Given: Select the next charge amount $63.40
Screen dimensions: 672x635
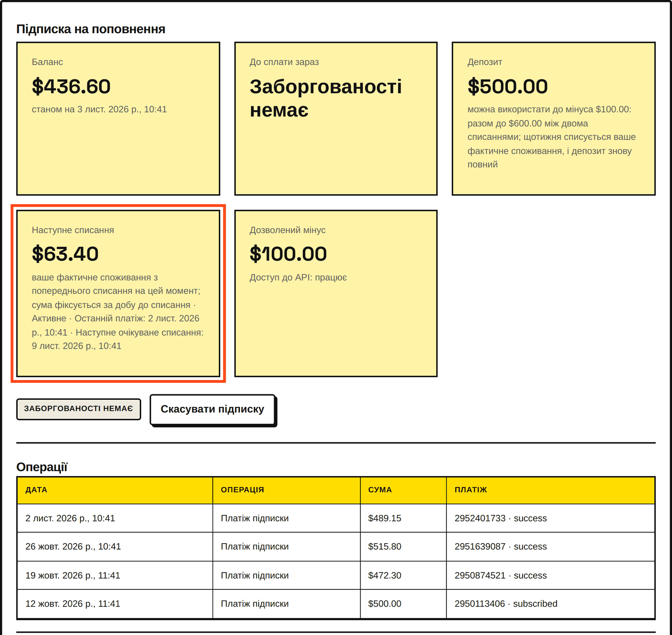Looking at the screenshot, I should (65, 254).
